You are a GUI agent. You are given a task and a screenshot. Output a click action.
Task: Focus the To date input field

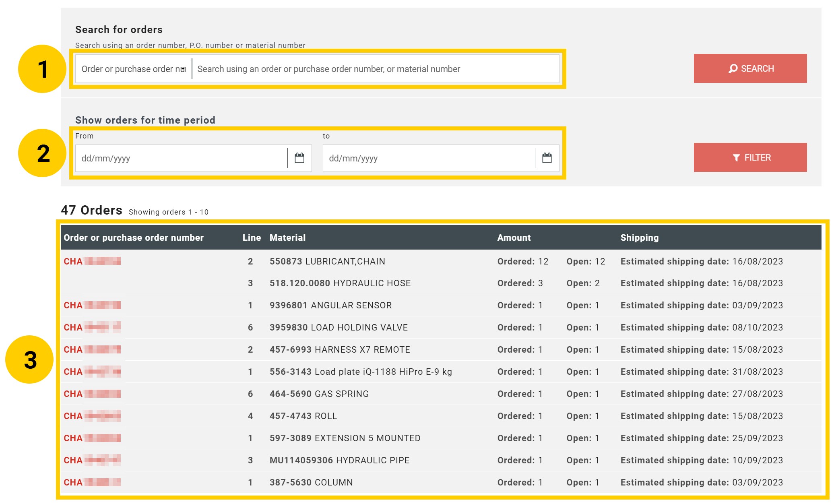click(x=429, y=158)
